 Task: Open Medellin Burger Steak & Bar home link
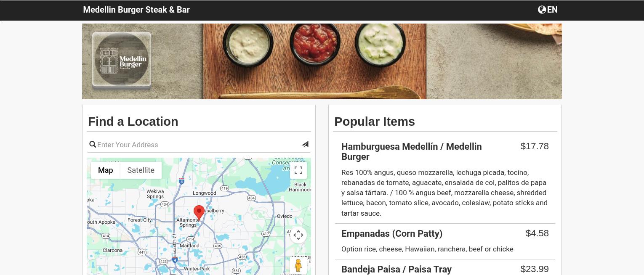(136, 10)
